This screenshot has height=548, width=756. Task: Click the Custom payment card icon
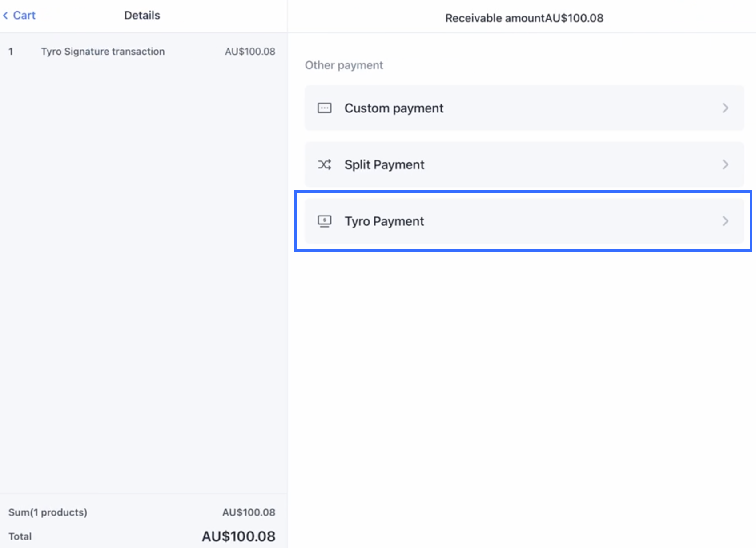[x=324, y=108]
